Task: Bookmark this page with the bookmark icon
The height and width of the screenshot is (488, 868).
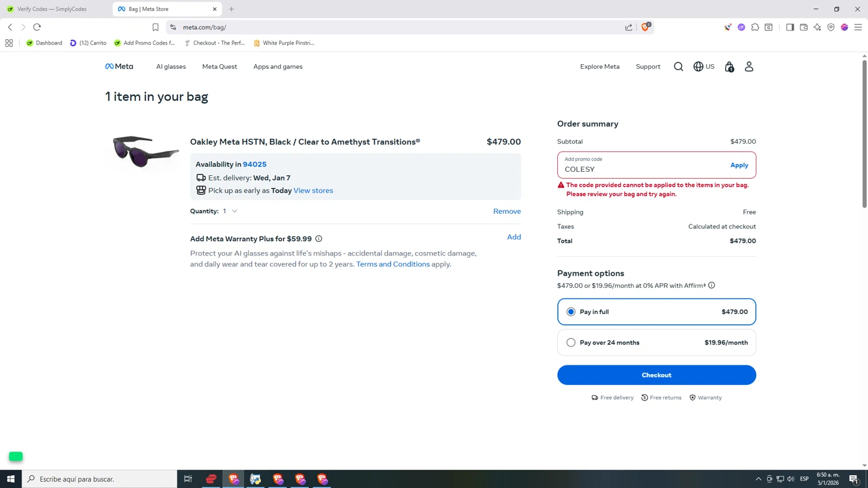Action: (x=155, y=27)
